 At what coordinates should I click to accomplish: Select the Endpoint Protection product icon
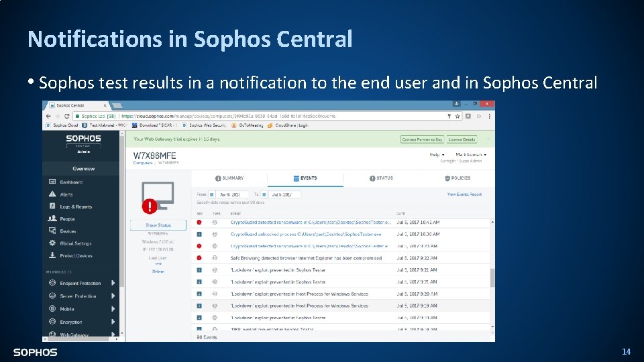tap(52, 283)
